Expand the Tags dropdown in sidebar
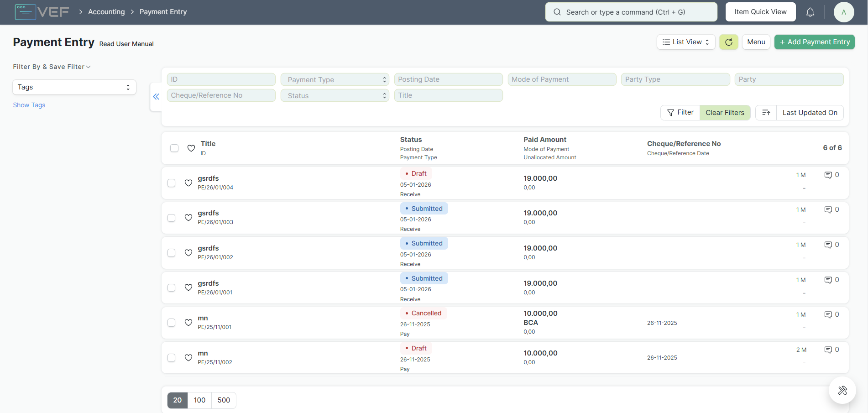The height and width of the screenshot is (413, 868). pos(74,87)
